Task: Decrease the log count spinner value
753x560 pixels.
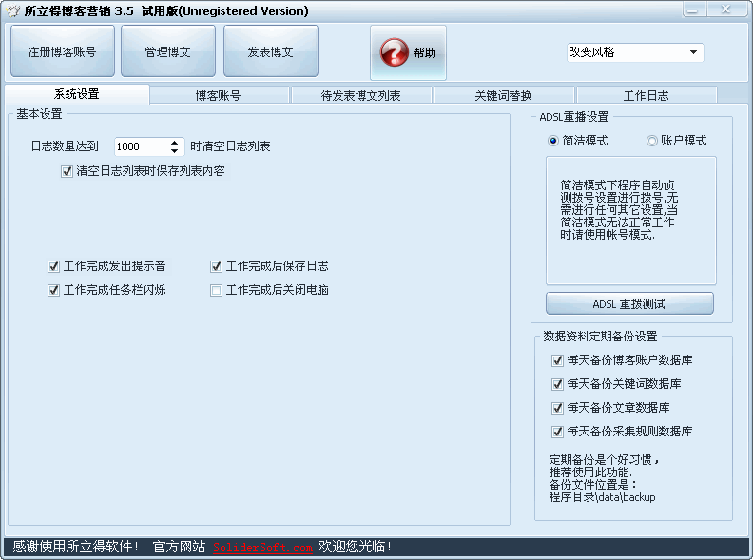Action: pyautogui.click(x=174, y=151)
